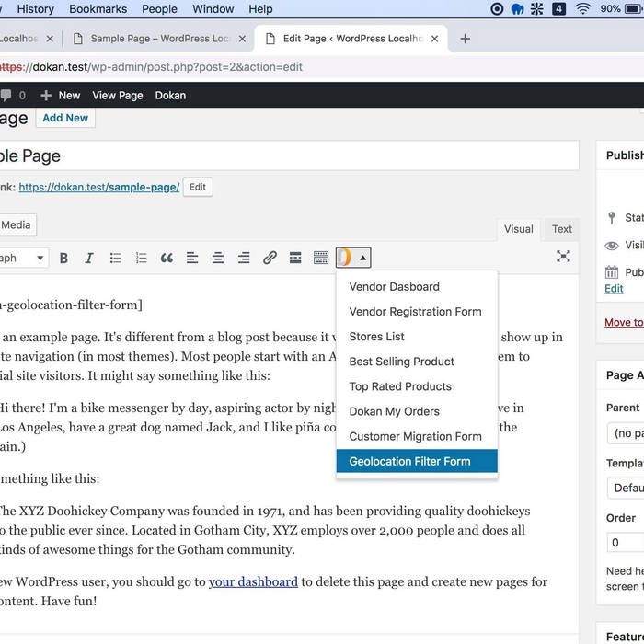This screenshot has width=644, height=644.
Task: Insert Read More tag
Action: 295,258
